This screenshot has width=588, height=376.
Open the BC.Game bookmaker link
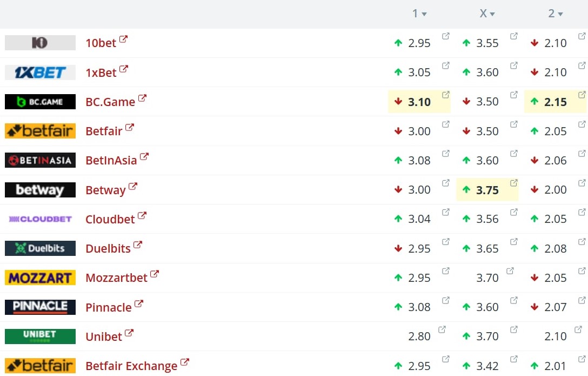click(x=116, y=101)
